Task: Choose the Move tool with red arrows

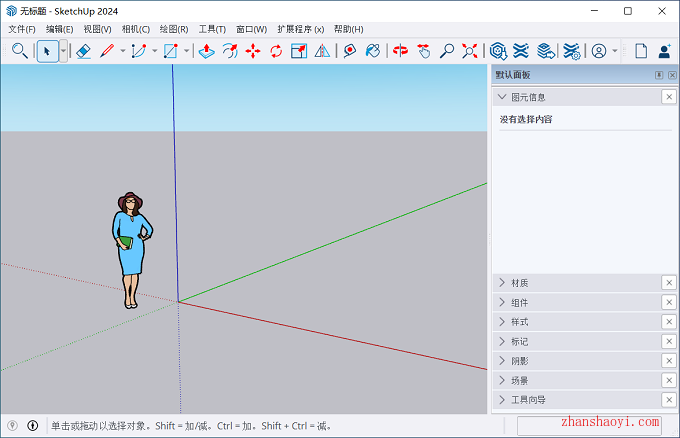Action: click(253, 51)
